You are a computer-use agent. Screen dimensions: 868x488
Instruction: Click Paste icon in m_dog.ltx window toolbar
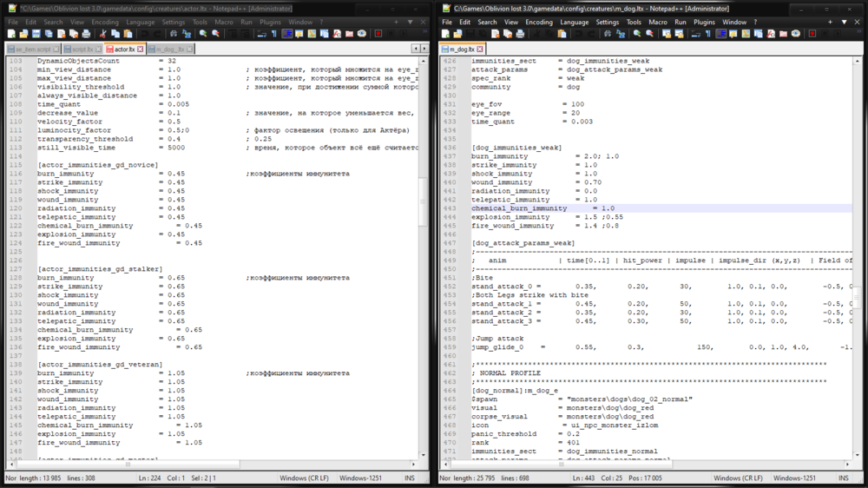click(x=562, y=34)
